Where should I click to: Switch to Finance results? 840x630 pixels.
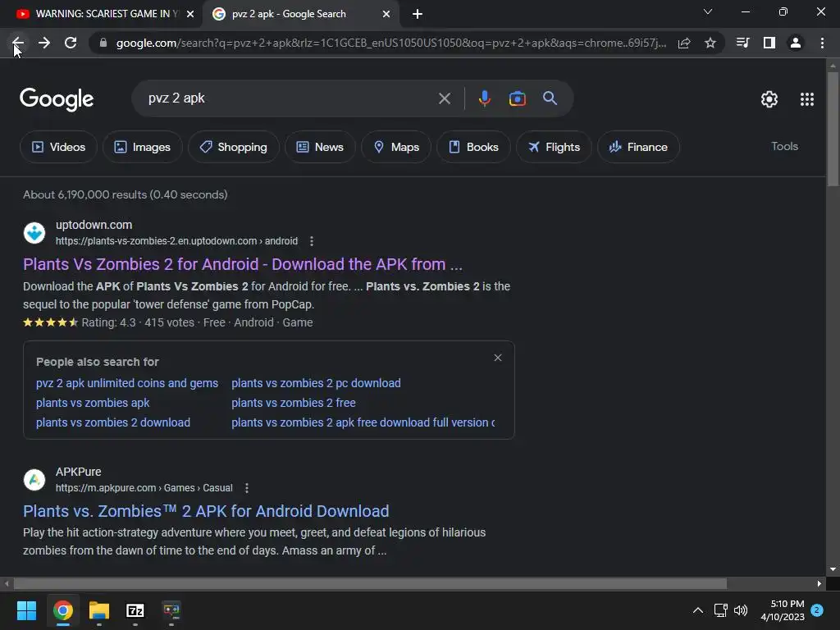[638, 147]
